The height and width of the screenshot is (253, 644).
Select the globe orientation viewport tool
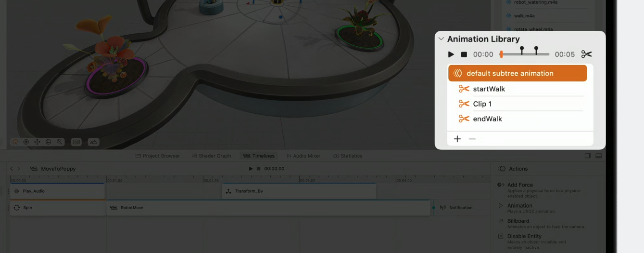(x=48, y=142)
